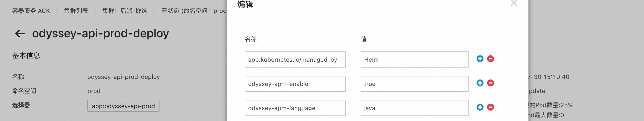Edit the java value field

pyautogui.click(x=415, y=108)
